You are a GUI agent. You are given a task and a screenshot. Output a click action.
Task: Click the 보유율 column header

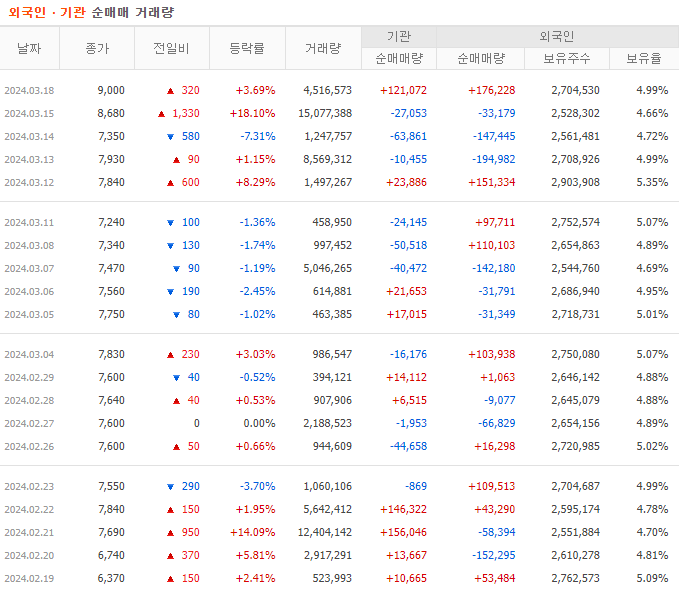644,58
